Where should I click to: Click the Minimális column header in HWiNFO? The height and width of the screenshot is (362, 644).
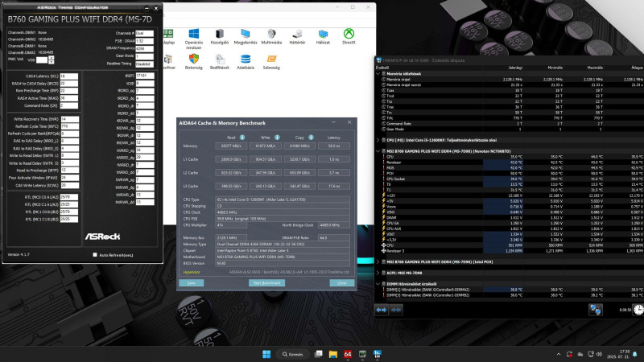tap(555, 68)
